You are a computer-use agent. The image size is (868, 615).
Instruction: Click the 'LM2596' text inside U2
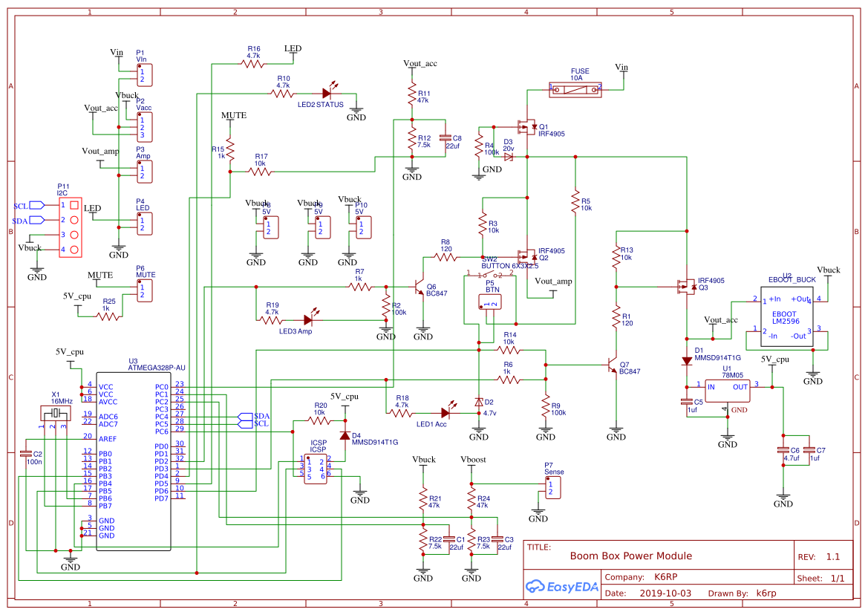(x=786, y=321)
